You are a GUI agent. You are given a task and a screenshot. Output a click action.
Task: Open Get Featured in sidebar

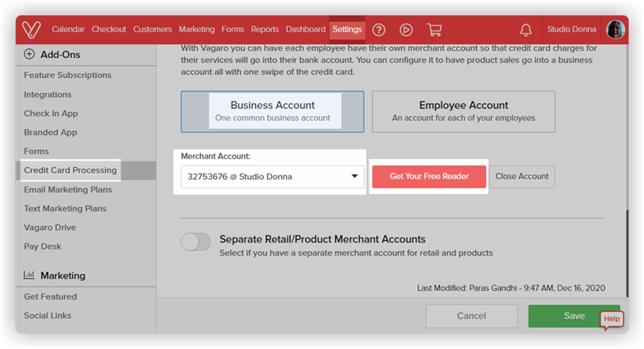(x=50, y=297)
